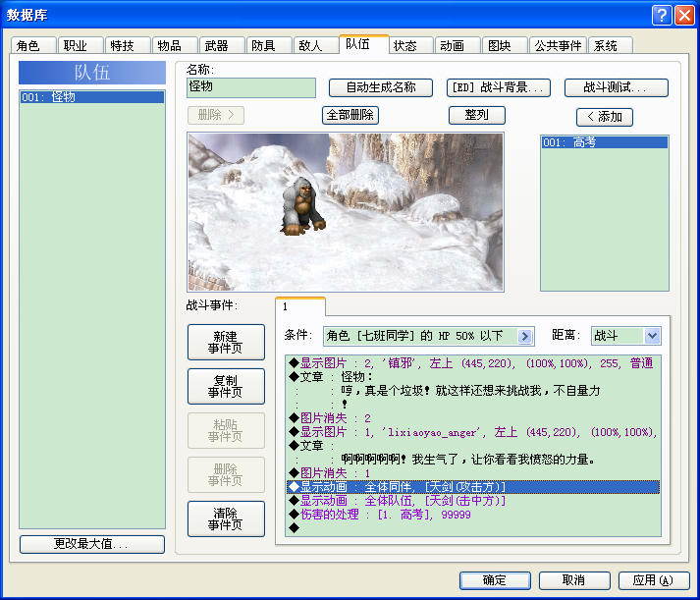
Task: Click 应用(A) button
Action: pos(654,580)
